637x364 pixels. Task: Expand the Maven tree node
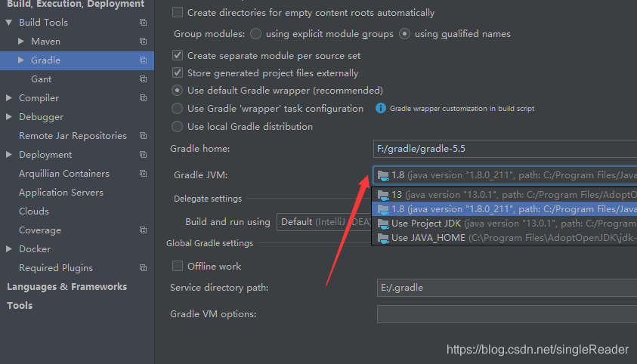click(x=21, y=41)
